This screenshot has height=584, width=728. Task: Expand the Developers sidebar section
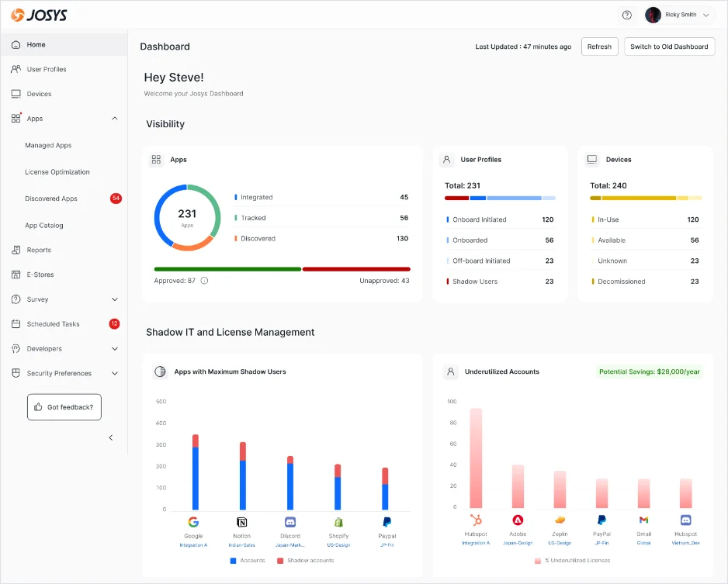[x=115, y=348]
